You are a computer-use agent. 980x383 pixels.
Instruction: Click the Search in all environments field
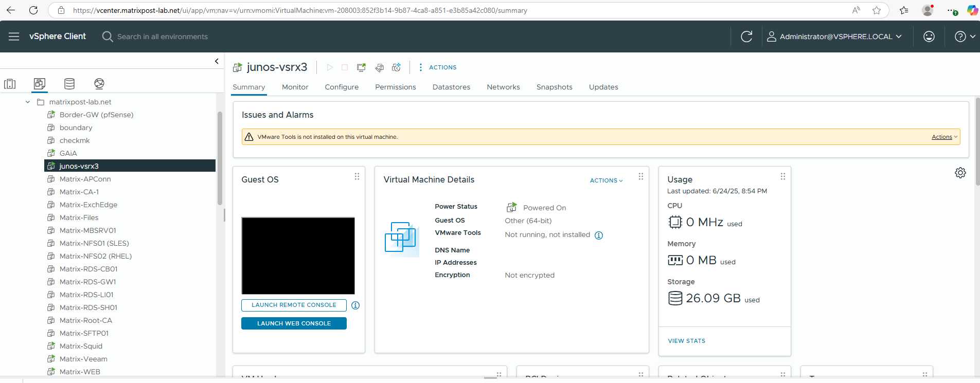pos(163,37)
